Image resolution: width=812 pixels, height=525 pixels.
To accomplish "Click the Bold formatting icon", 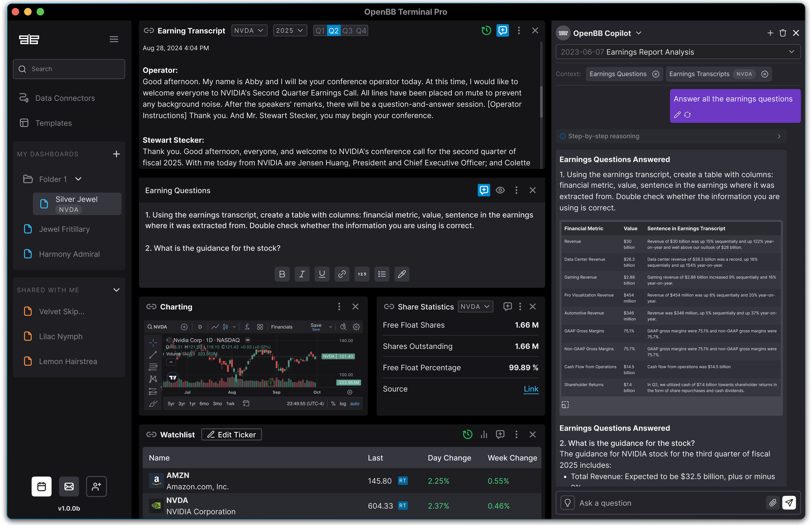I will (282, 274).
